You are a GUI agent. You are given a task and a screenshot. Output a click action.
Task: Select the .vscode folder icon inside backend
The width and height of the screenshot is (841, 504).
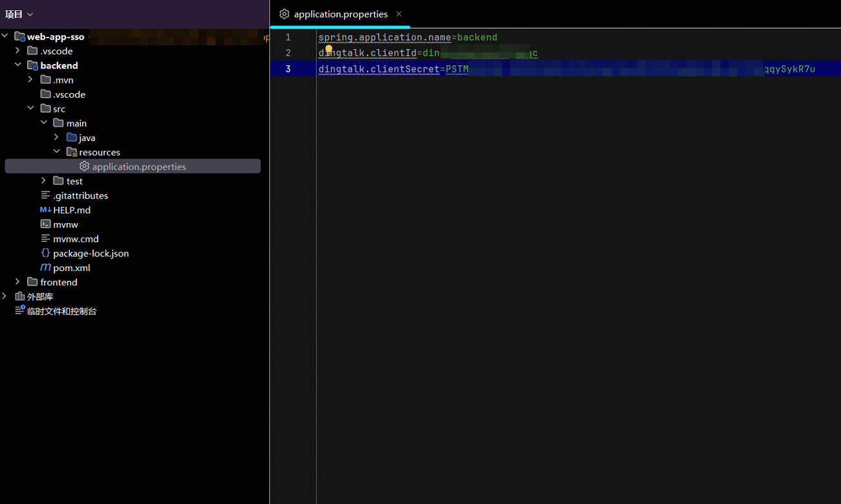(x=45, y=94)
